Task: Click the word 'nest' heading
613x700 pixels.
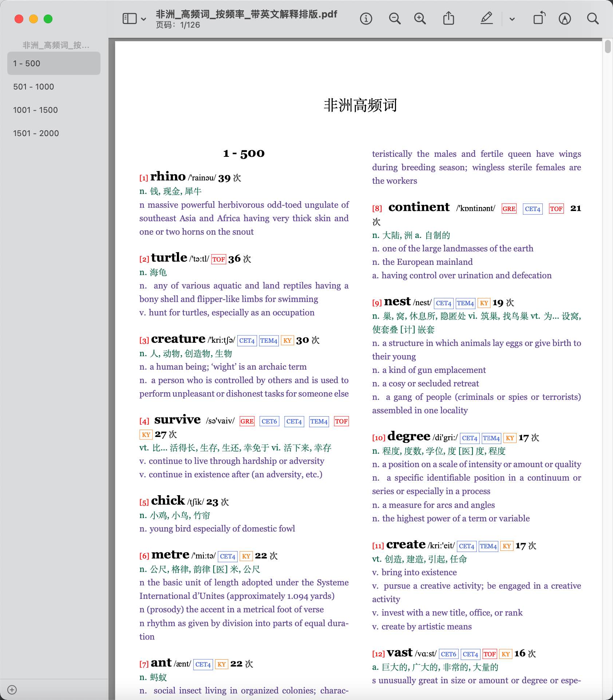Action: point(397,301)
